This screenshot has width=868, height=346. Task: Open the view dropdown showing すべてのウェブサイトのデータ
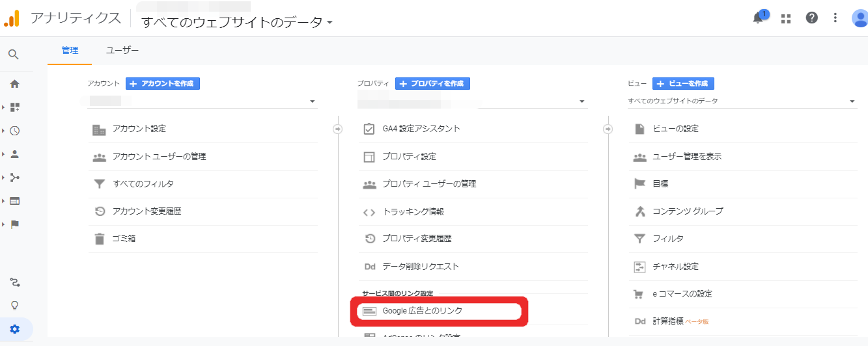[742, 101]
